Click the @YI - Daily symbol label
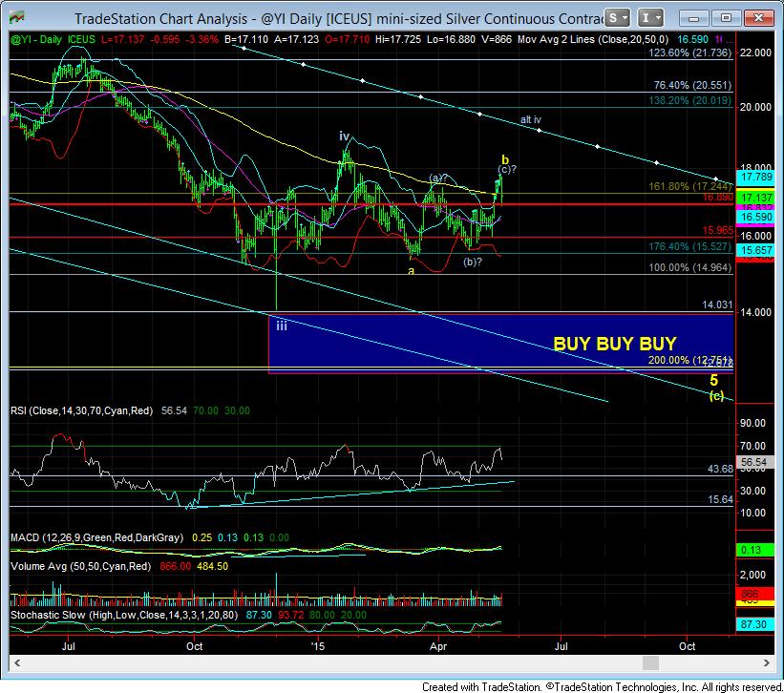This screenshot has height=693, width=784. [36, 38]
